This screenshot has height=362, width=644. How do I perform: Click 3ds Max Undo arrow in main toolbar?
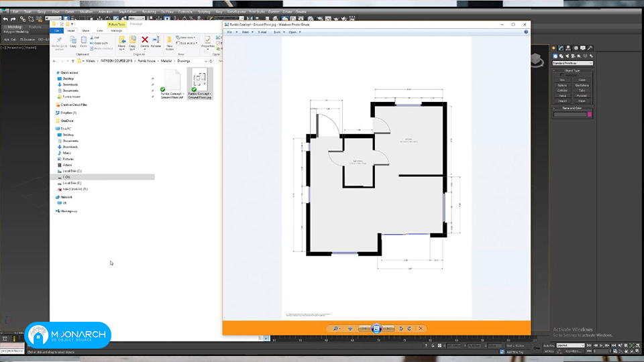click(5, 19)
